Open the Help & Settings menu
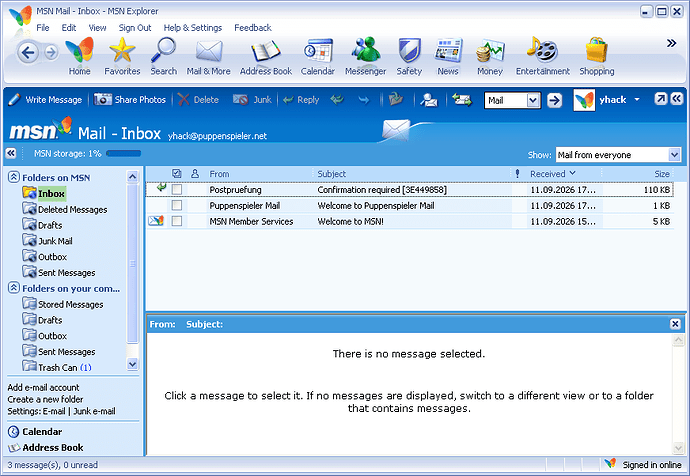This screenshot has height=476, width=690. 193,28
